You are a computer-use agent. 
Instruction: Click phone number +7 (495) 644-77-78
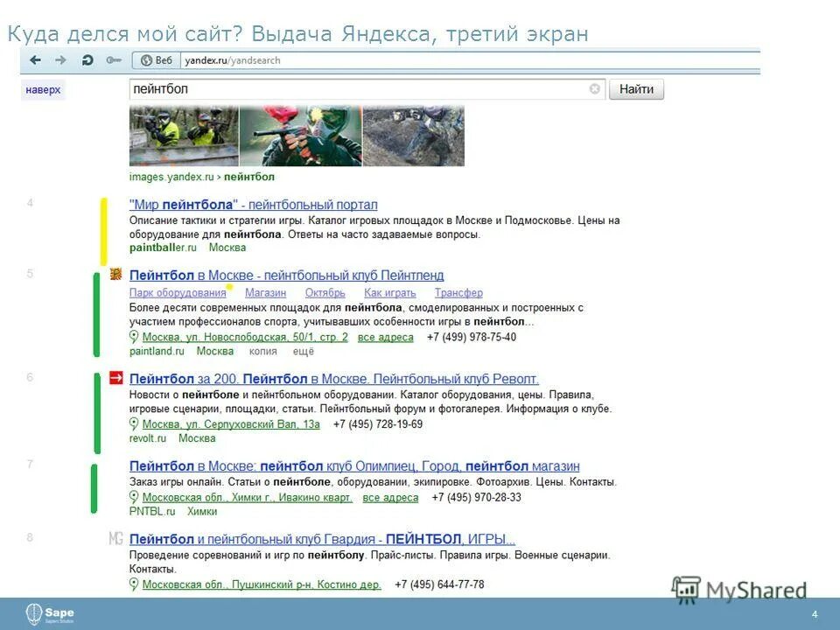pos(439,584)
